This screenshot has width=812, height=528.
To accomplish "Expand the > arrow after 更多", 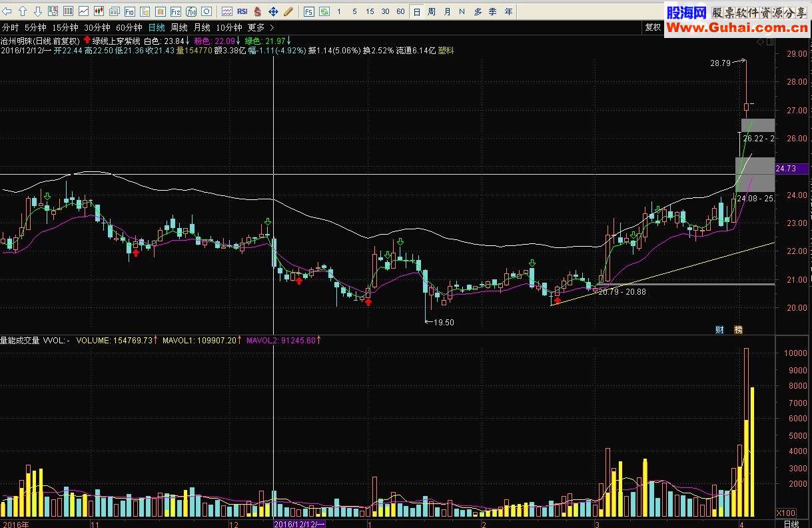I will (x=272, y=27).
